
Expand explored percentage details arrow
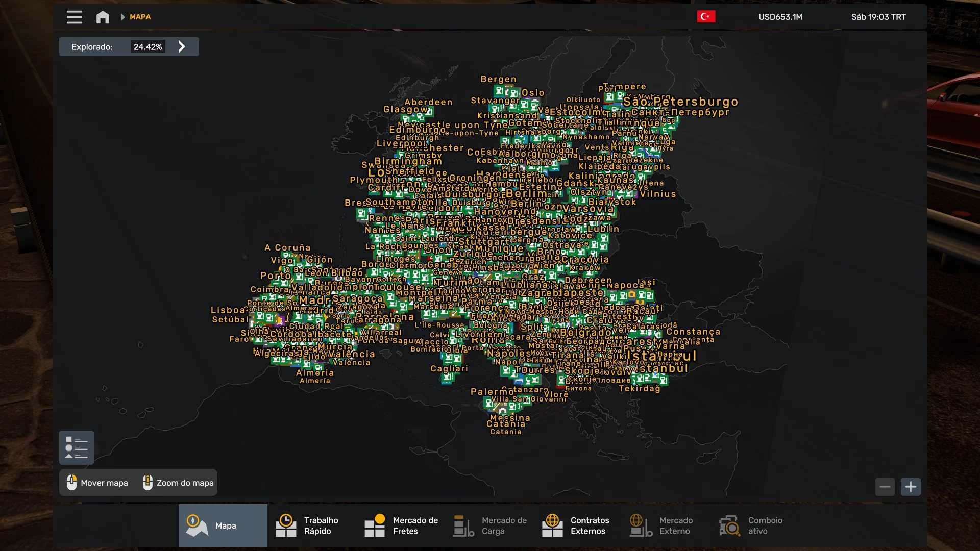(x=182, y=47)
